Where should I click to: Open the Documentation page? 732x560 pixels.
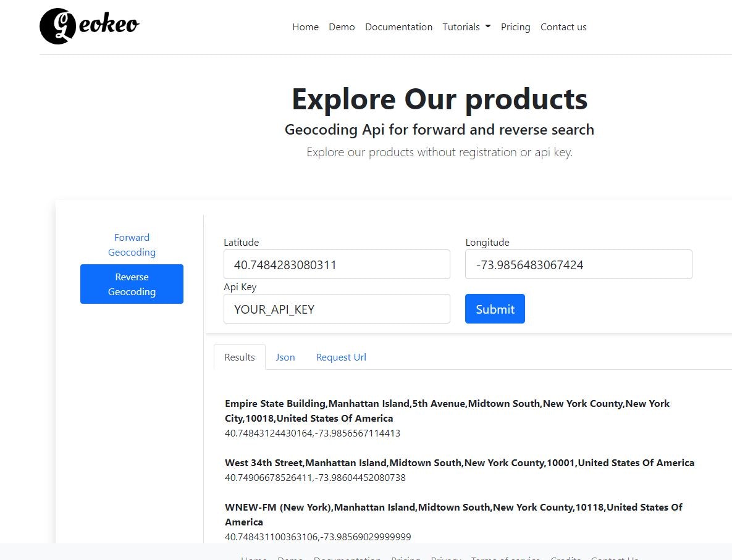pos(398,27)
